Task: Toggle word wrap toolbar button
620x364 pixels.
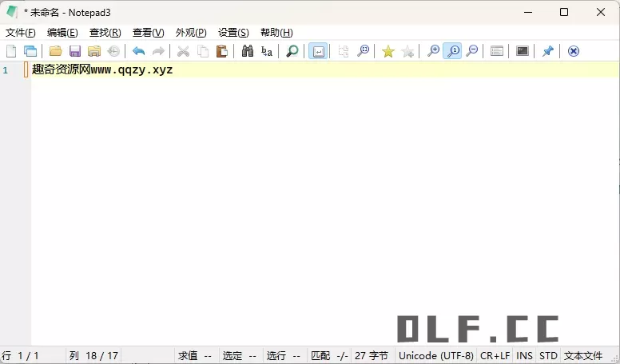Action: tap(318, 51)
